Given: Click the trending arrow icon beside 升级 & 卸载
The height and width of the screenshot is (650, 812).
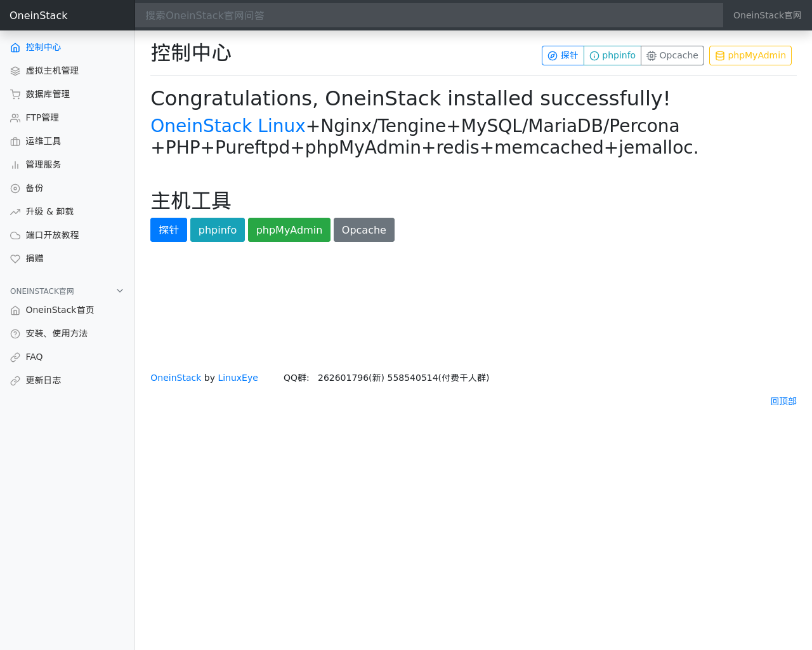Looking at the screenshot, I should [15, 212].
